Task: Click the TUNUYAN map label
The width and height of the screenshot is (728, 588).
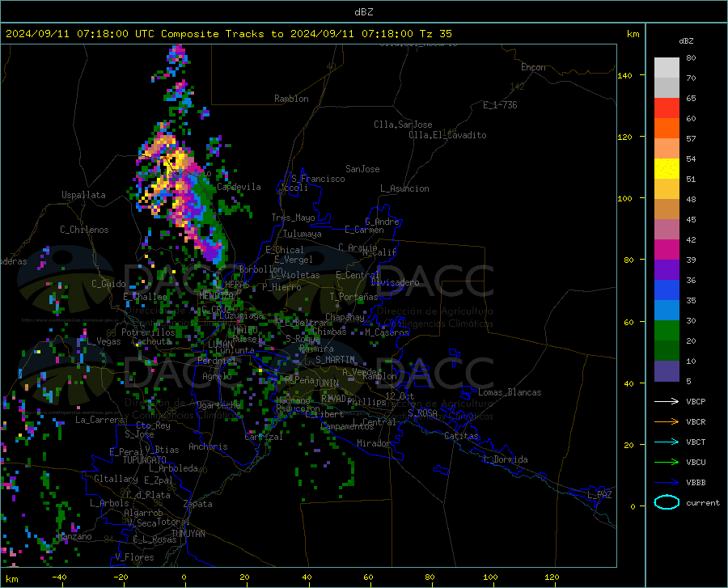Action: click(188, 534)
